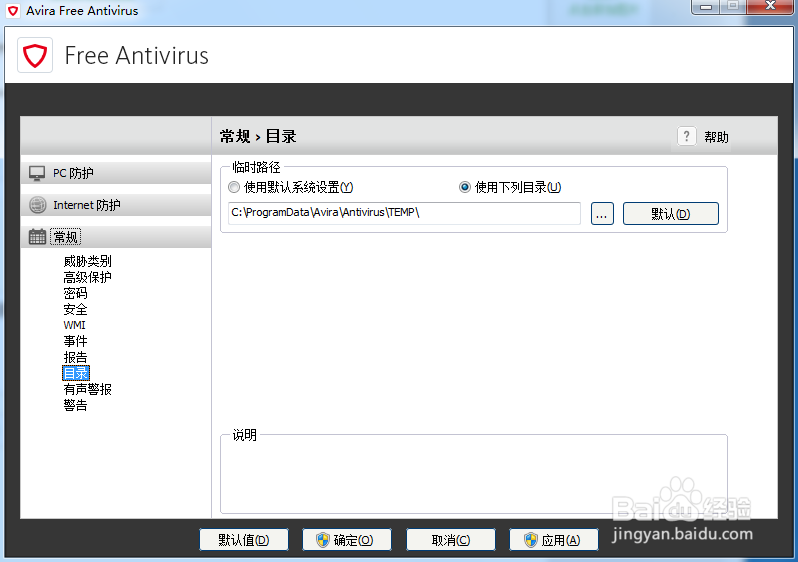This screenshot has height=562, width=798.
Task: Open 警告 settings page
Action: pos(75,405)
